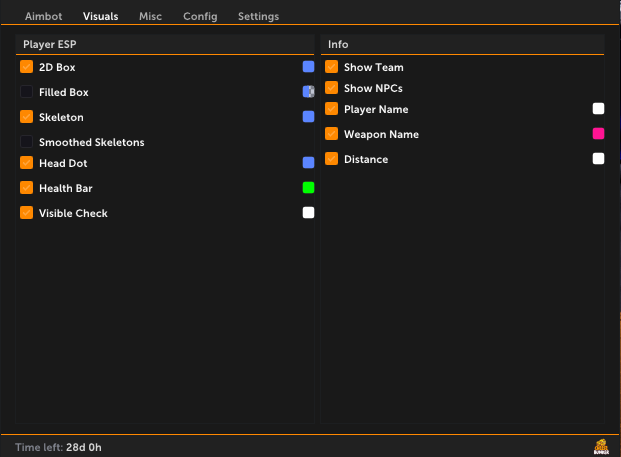The image size is (621, 457).
Task: Enable Smoothed Skeletons checkbox
Action: [27, 141]
